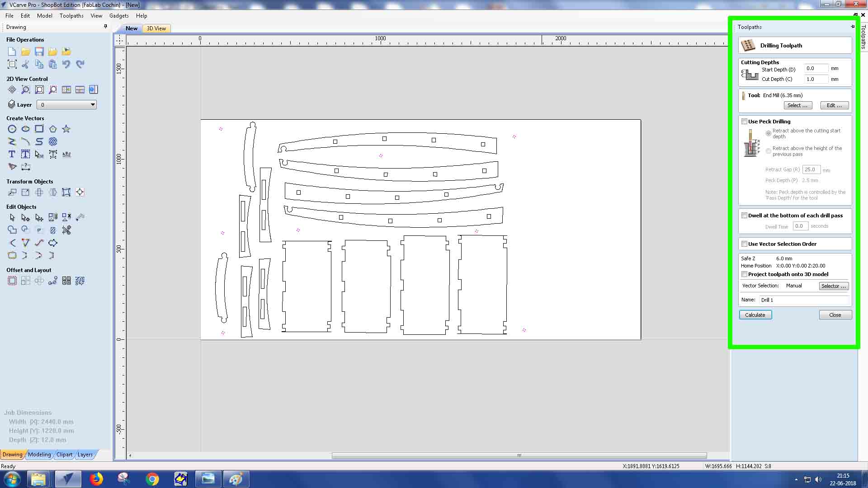Viewport: 868px width, 488px height.
Task: Select the Node Editing cursor tool
Action: click(26, 218)
